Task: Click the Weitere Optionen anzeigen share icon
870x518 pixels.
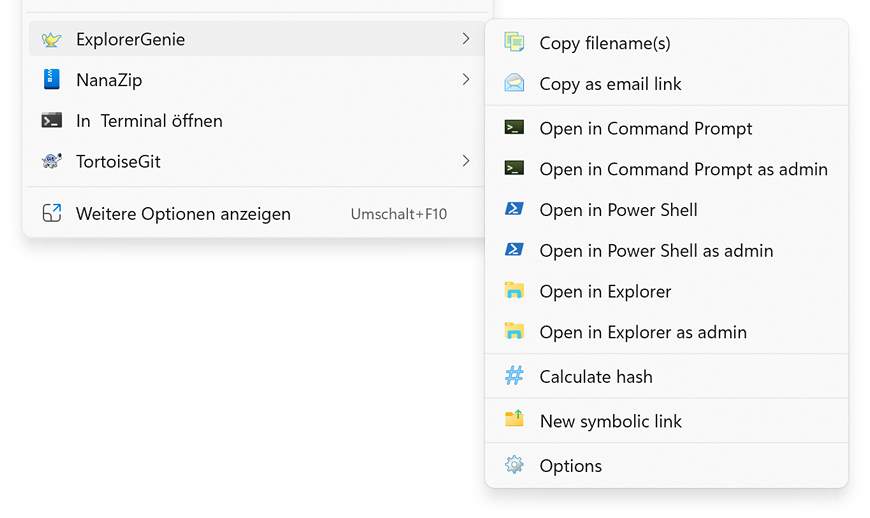Action: [52, 213]
